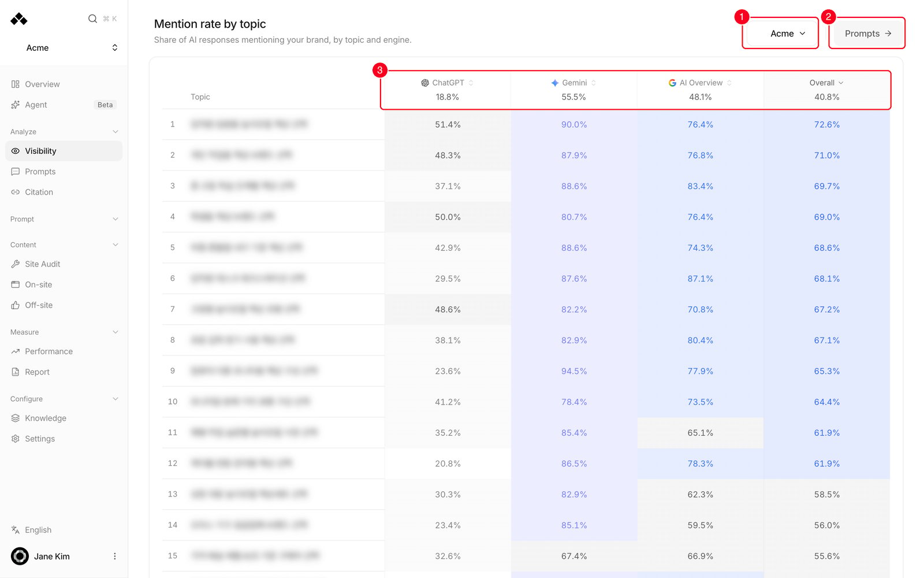Go to the Overview page
The height and width of the screenshot is (578, 924).
64,84
